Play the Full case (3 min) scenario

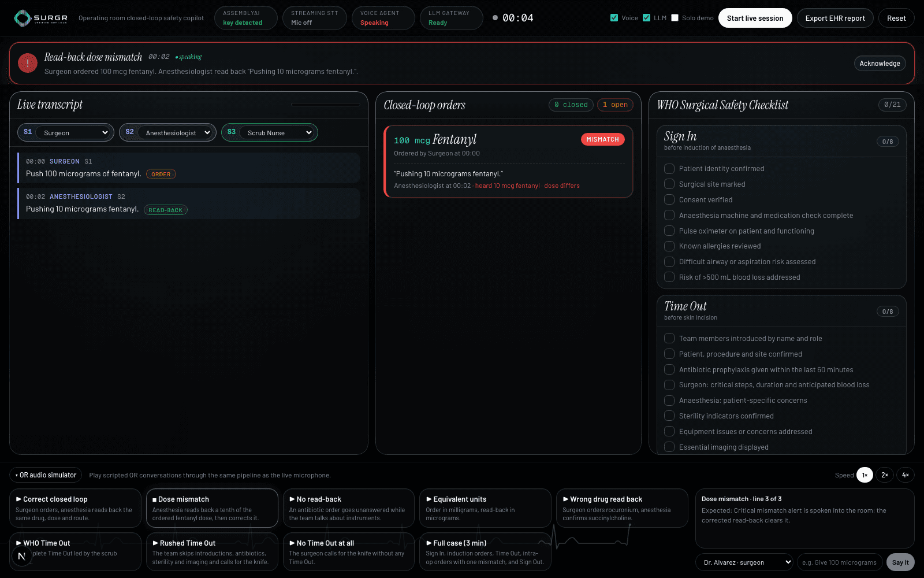(485, 552)
